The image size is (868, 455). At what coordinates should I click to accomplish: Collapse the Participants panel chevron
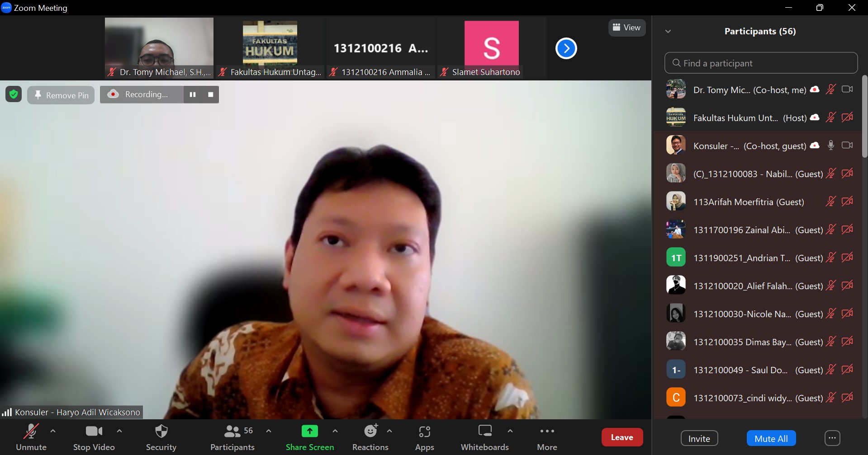668,31
